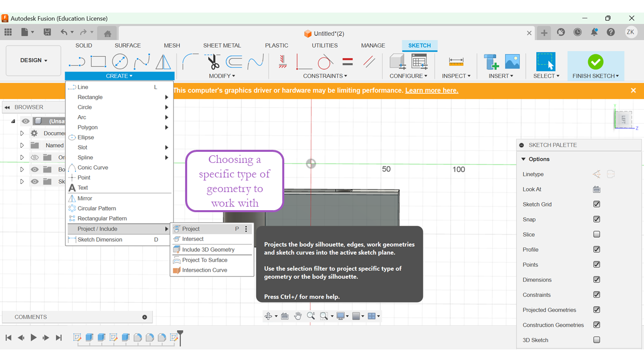Choose the Offset tool icon
The height and width of the screenshot is (362, 644).
coord(234,62)
